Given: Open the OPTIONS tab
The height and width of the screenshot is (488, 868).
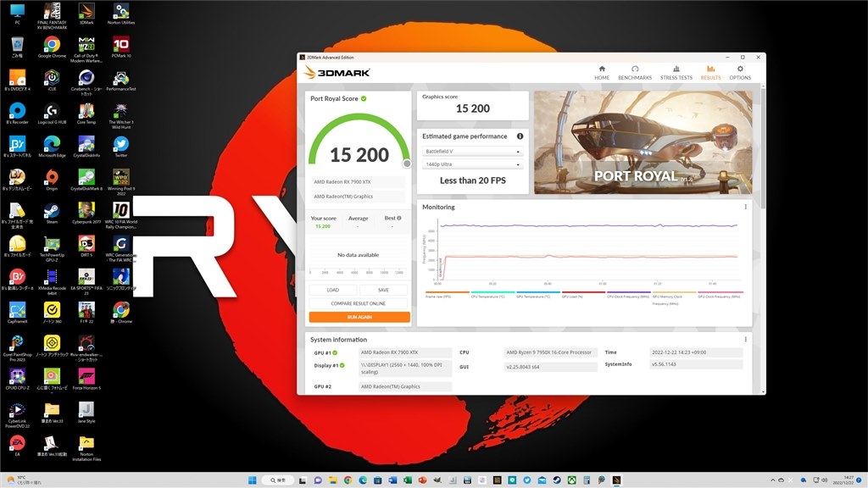Looking at the screenshot, I should click(740, 73).
